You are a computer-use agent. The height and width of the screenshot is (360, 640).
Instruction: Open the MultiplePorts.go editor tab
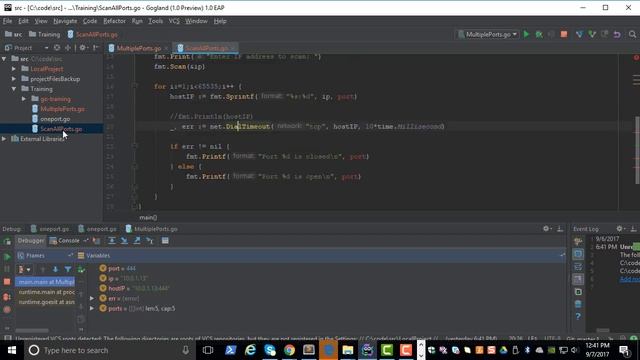138,48
